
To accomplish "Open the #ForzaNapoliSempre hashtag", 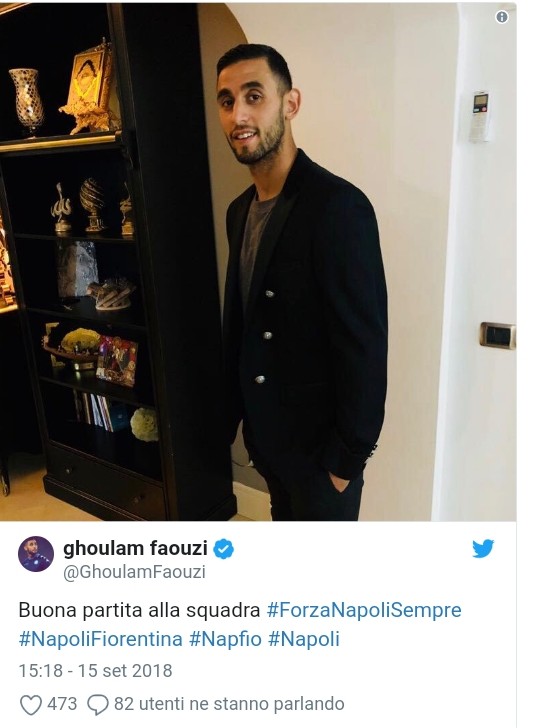I will [364, 610].
